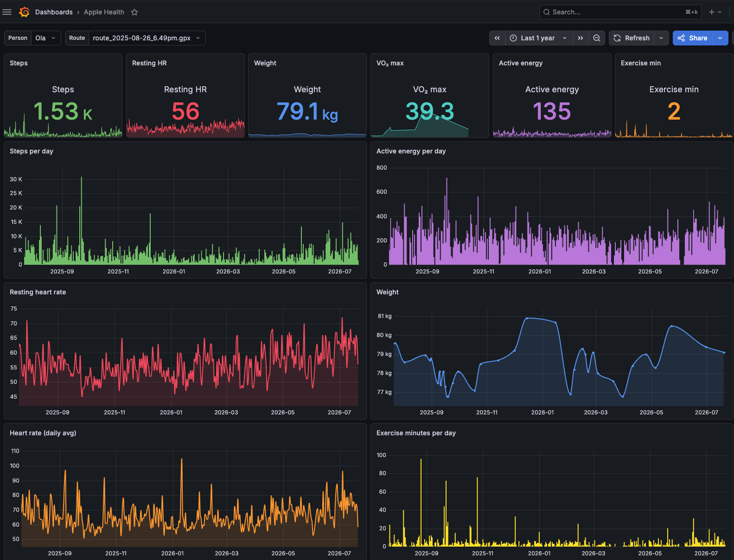The image size is (734, 560).
Task: Open the Steps per day panel title
Action: (32, 151)
